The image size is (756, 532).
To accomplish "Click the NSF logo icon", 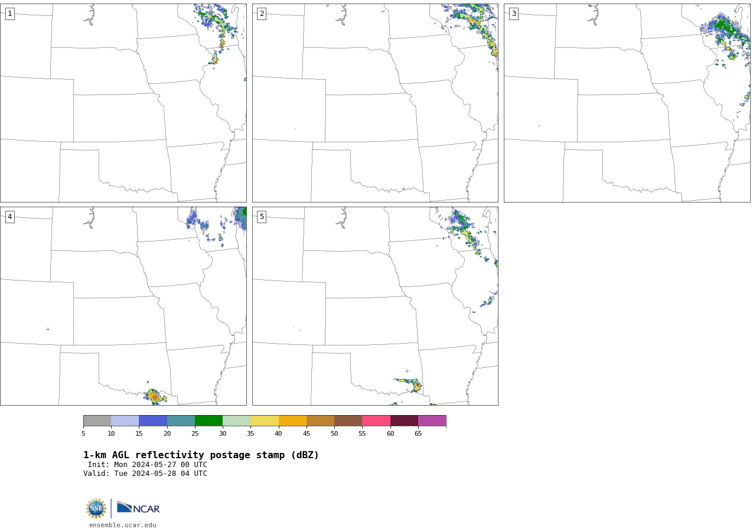I will coord(96,508).
